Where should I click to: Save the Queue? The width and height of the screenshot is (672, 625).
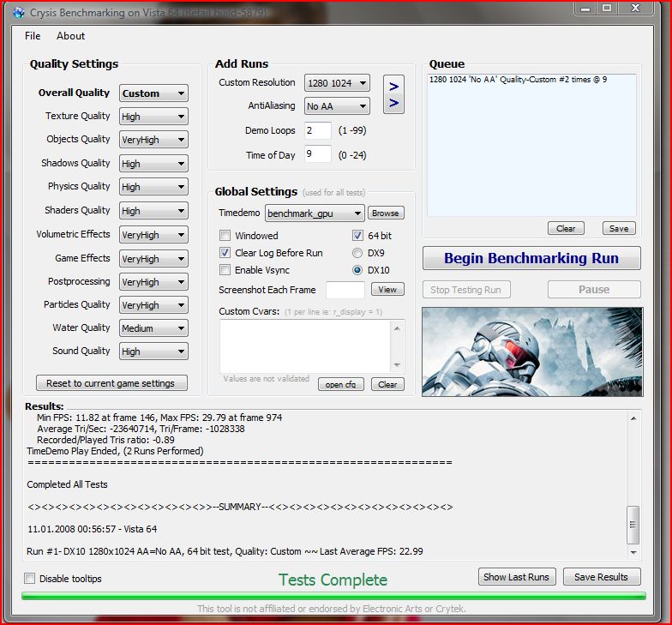[x=619, y=228]
